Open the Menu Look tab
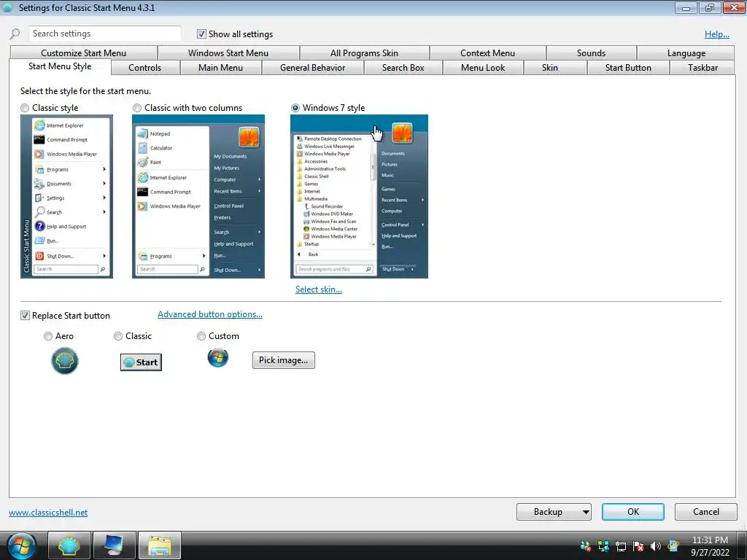Viewport: 747px width, 560px height. 483,68
